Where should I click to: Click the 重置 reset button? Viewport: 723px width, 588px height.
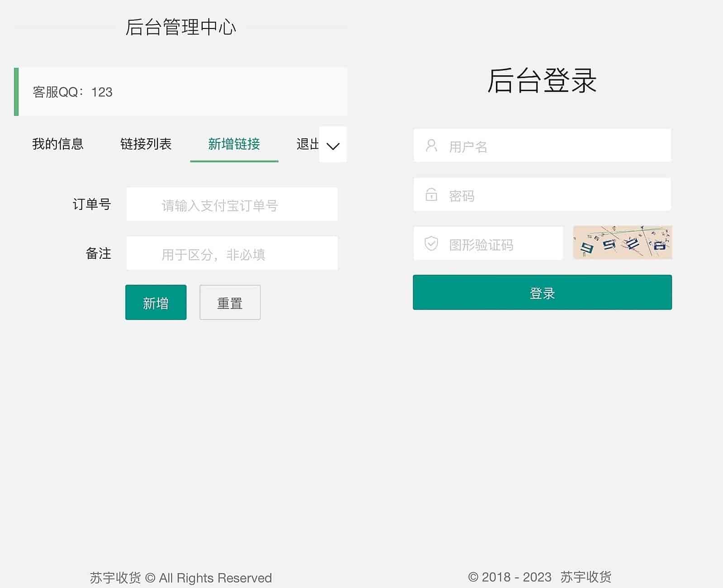[230, 303]
